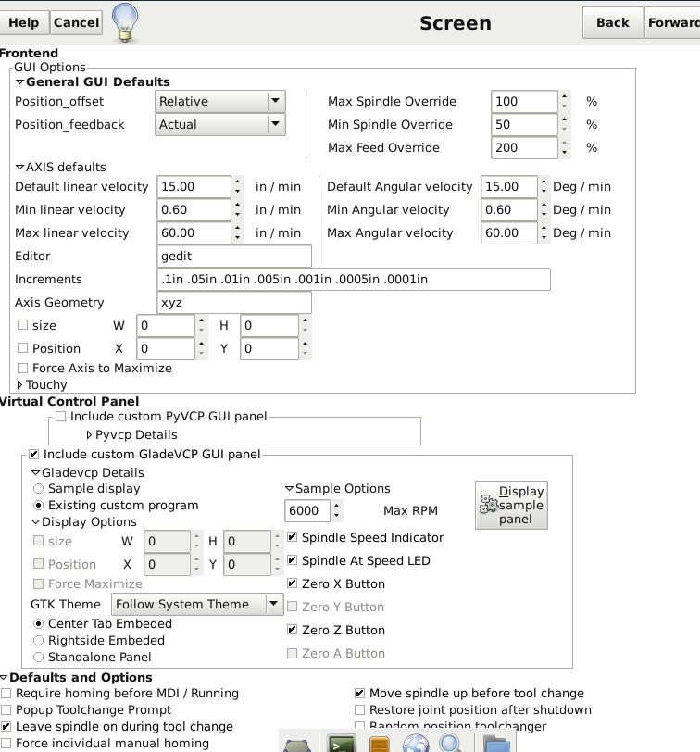The image size is (700, 752).
Task: Check Force Axis to Maximize
Action: click(x=22, y=368)
